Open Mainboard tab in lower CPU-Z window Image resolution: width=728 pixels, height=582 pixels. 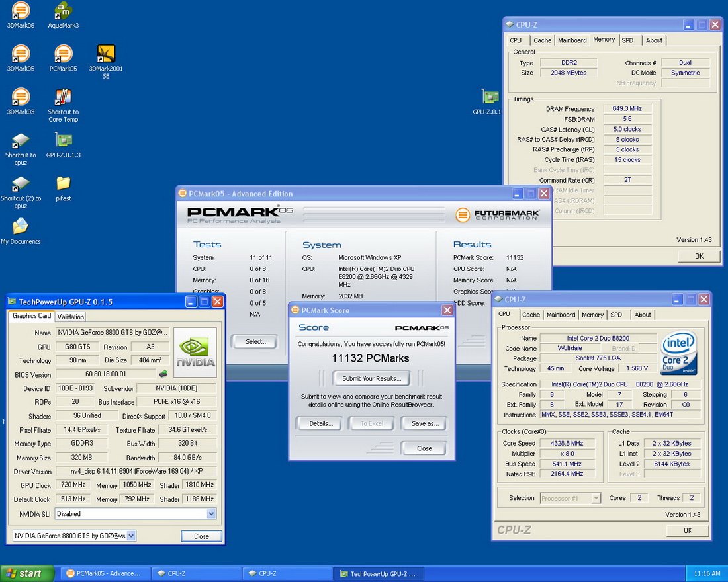(x=561, y=315)
